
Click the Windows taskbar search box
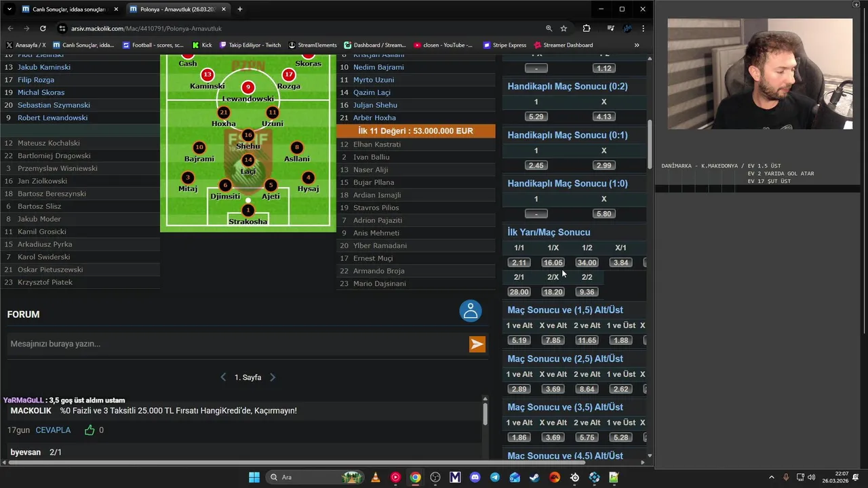[x=315, y=477]
